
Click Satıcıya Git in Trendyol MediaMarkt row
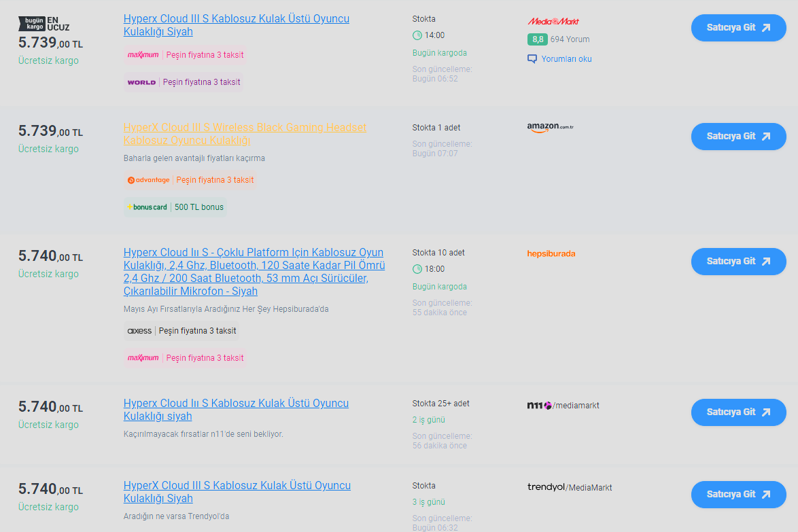click(x=738, y=495)
